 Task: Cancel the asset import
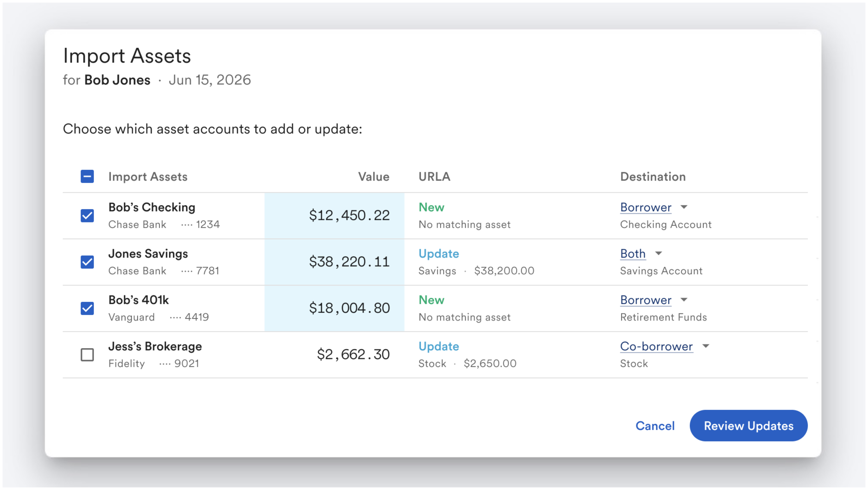point(655,426)
